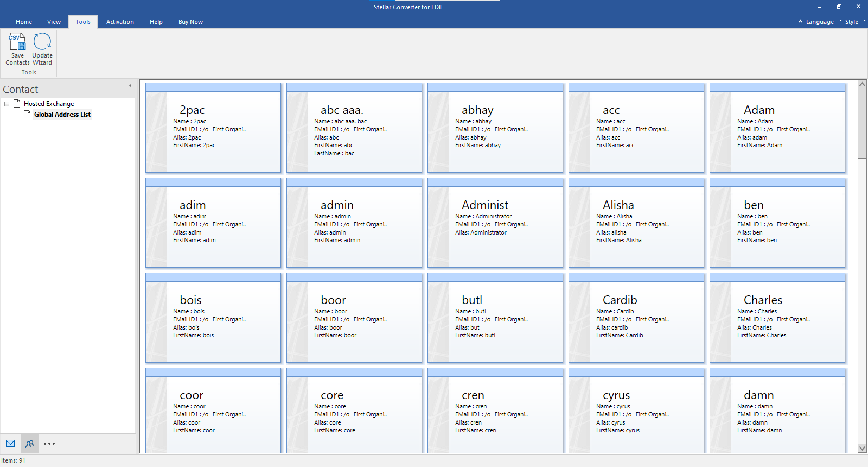868x467 pixels.
Task: Launch the Update Wizard
Action: 42,49
